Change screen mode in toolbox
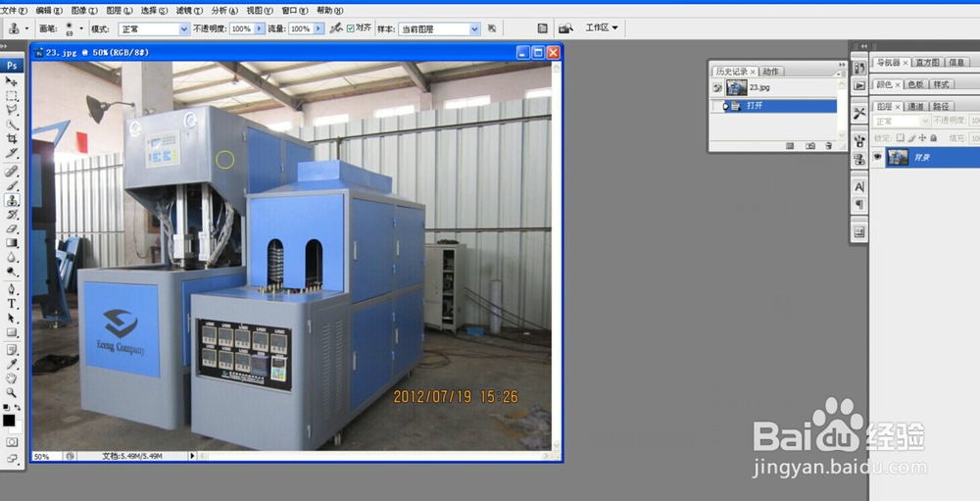Image resolution: width=980 pixels, height=501 pixels. pyautogui.click(x=11, y=459)
